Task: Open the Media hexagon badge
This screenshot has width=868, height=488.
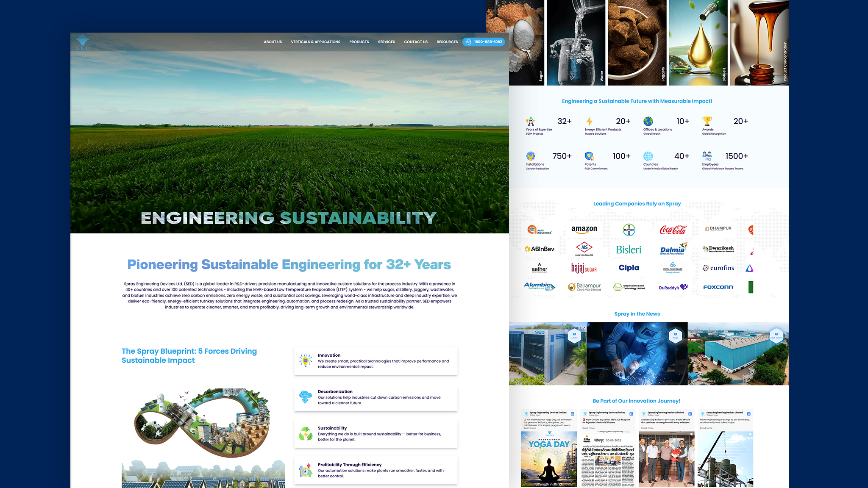Action: coord(574,335)
